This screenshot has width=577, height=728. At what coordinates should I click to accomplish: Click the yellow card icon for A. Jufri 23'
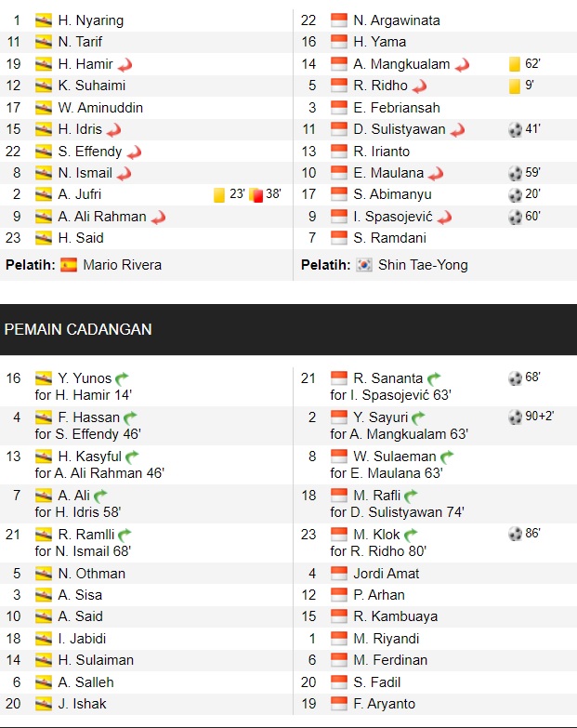219,194
